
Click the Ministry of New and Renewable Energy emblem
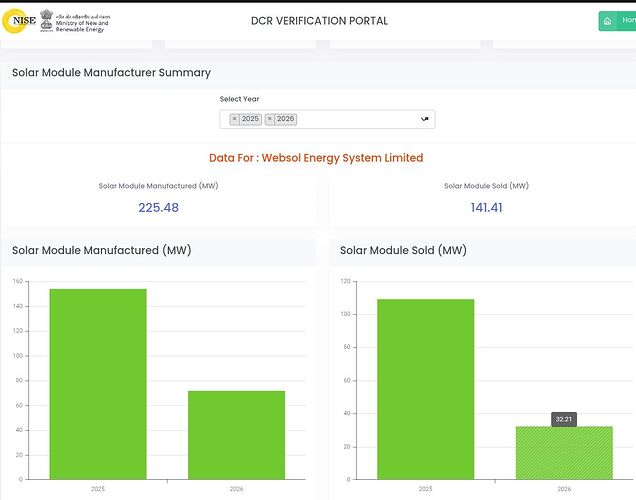point(47,21)
